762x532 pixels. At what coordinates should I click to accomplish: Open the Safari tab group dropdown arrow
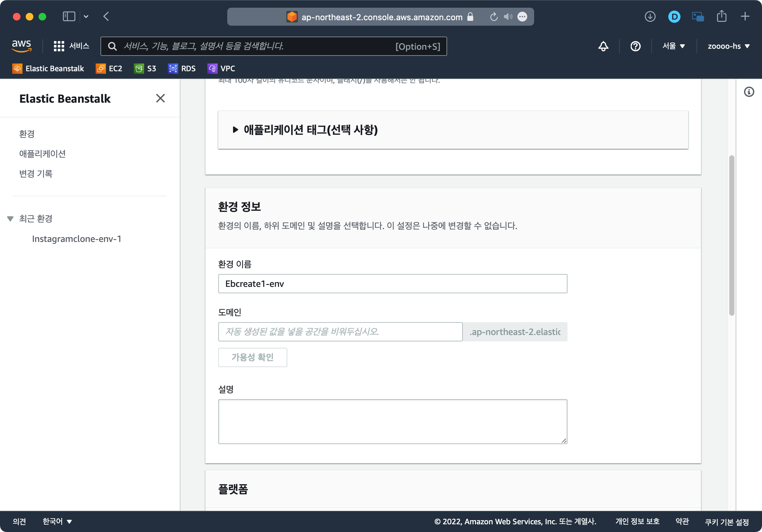86,17
